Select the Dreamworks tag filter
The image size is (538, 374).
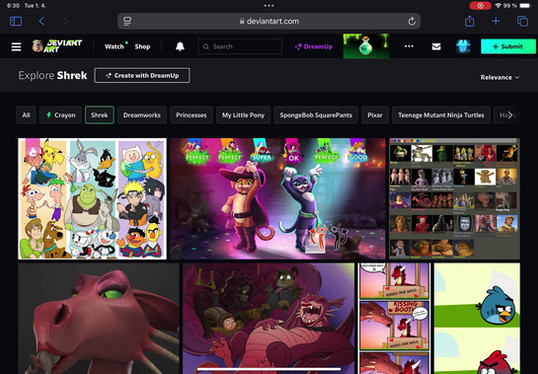pos(142,115)
